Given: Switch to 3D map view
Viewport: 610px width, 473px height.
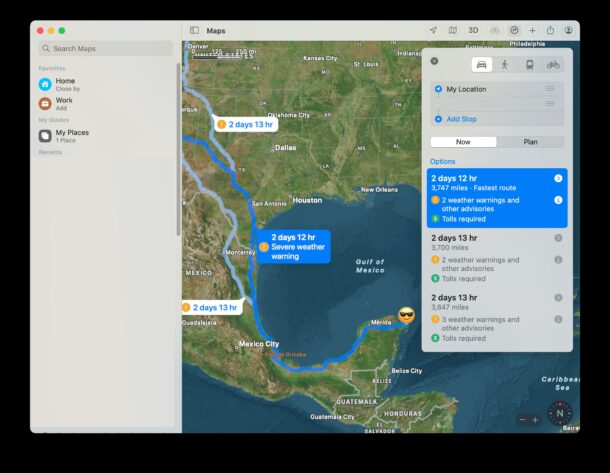Looking at the screenshot, I should [x=473, y=31].
